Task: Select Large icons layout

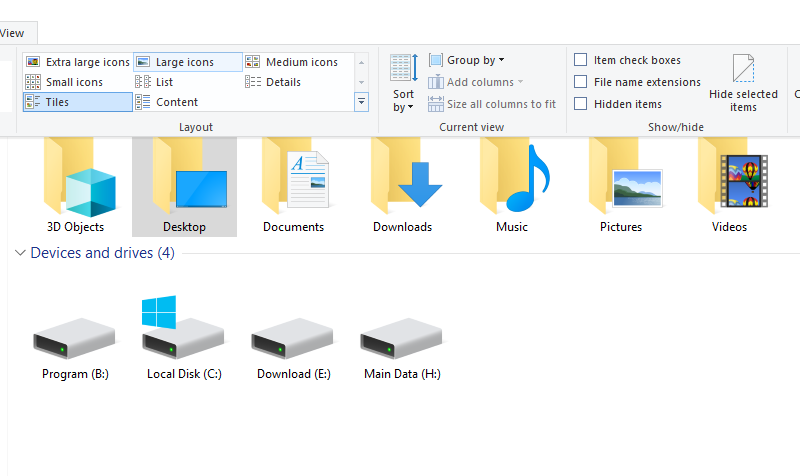Action: [188, 62]
